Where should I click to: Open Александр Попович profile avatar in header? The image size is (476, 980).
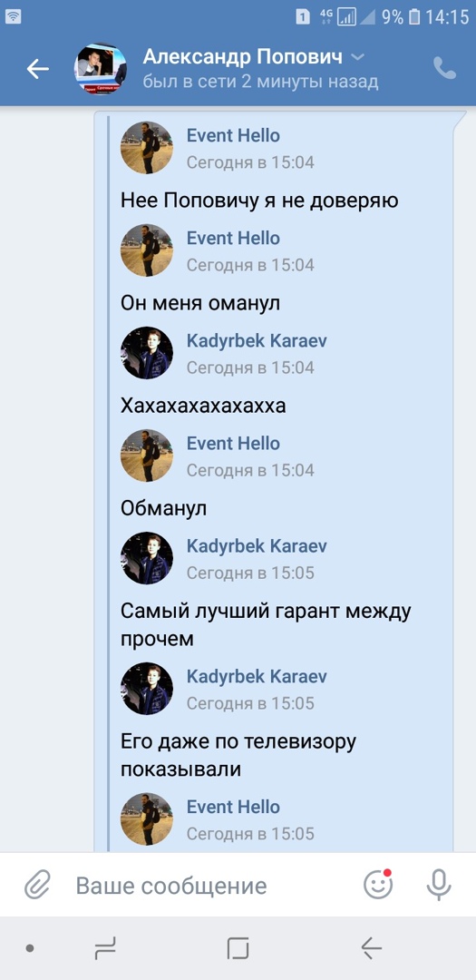[x=101, y=69]
